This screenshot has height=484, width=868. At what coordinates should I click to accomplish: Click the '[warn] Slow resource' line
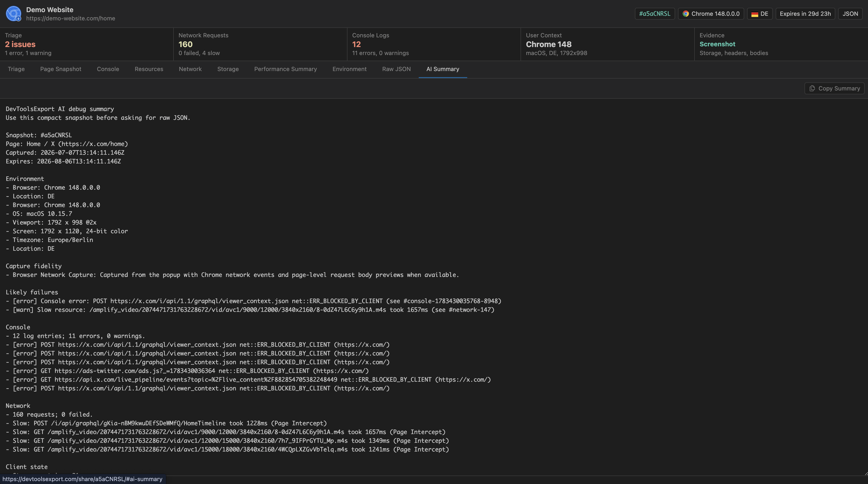click(x=250, y=310)
